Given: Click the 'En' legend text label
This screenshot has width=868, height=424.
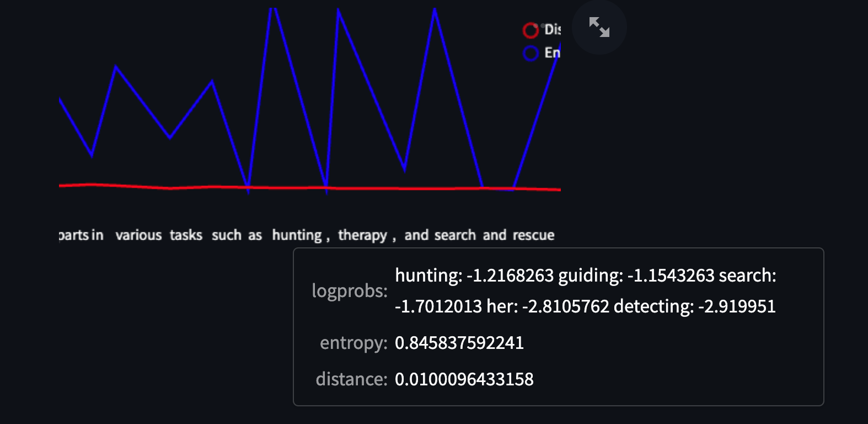Looking at the screenshot, I should click(552, 53).
